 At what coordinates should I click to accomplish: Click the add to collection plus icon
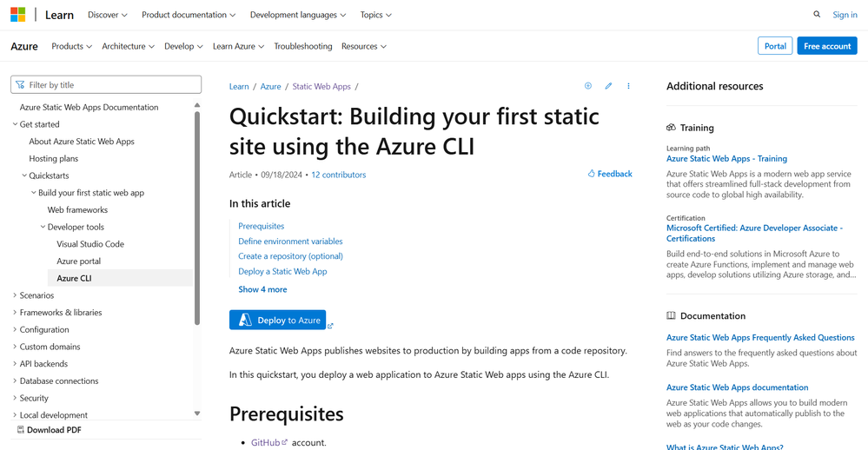pos(588,86)
